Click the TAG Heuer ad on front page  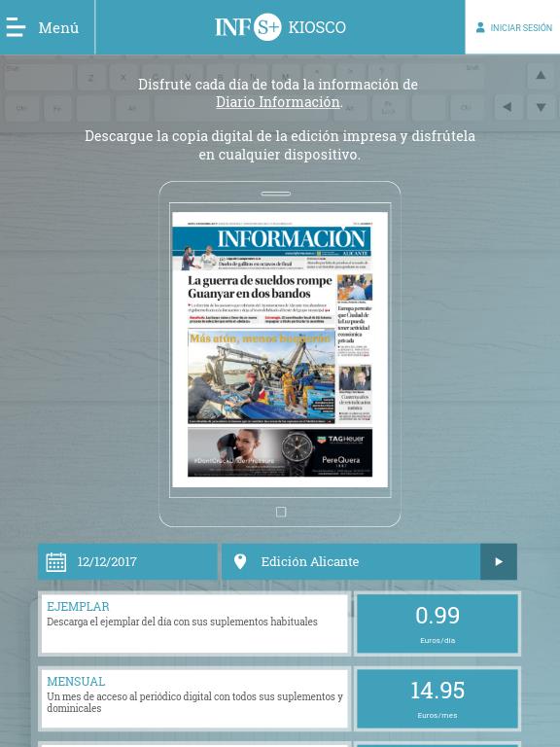tap(280, 452)
